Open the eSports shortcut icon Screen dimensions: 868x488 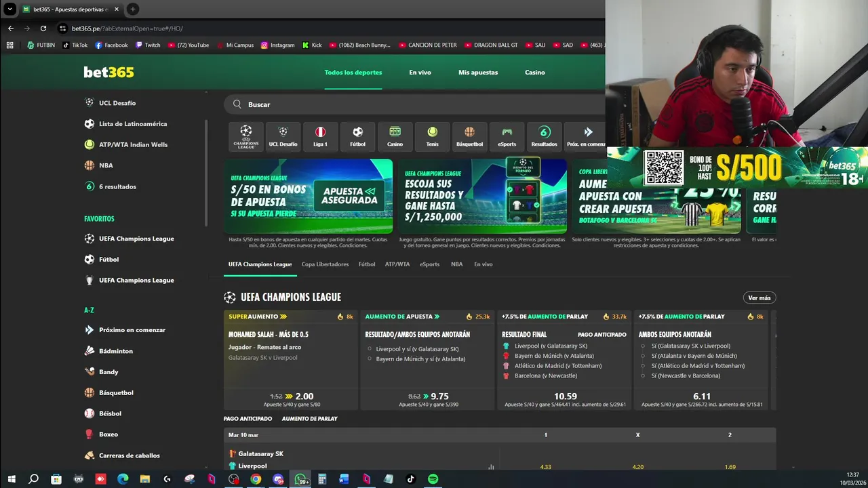pos(507,137)
